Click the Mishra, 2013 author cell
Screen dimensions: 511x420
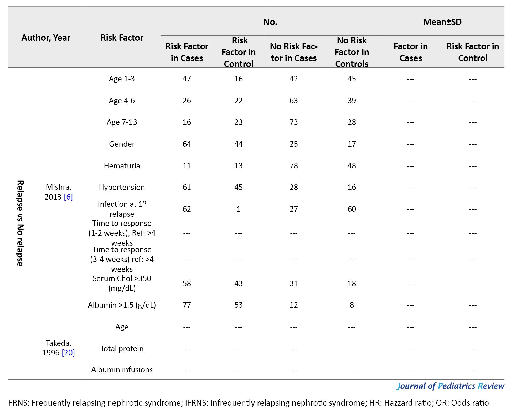tap(59, 192)
